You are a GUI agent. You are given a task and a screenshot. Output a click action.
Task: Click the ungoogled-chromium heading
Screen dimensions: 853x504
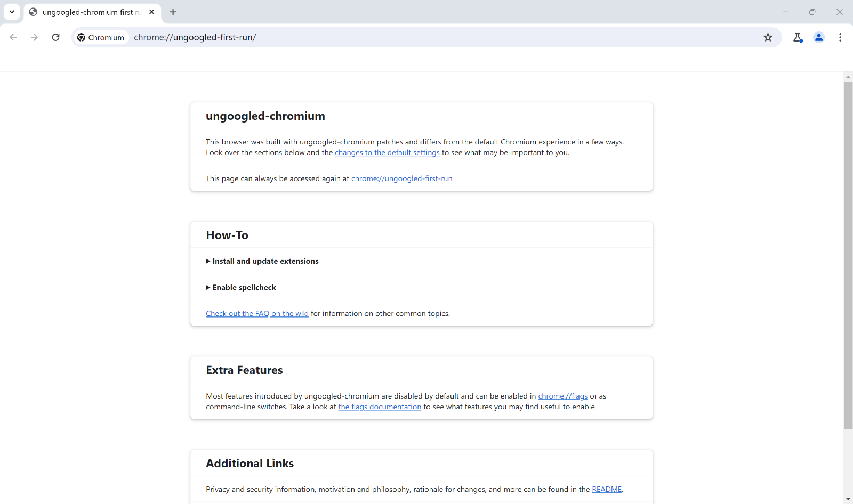tap(265, 116)
